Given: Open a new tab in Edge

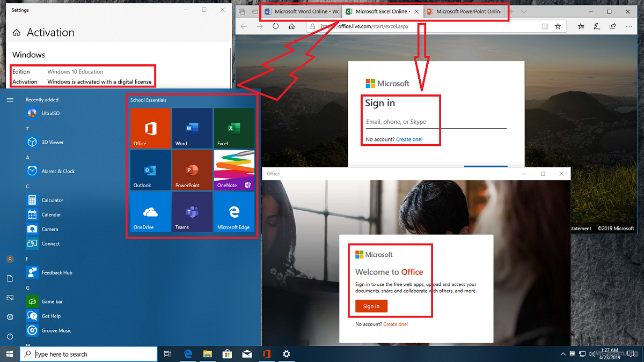Looking at the screenshot, I should [511, 11].
